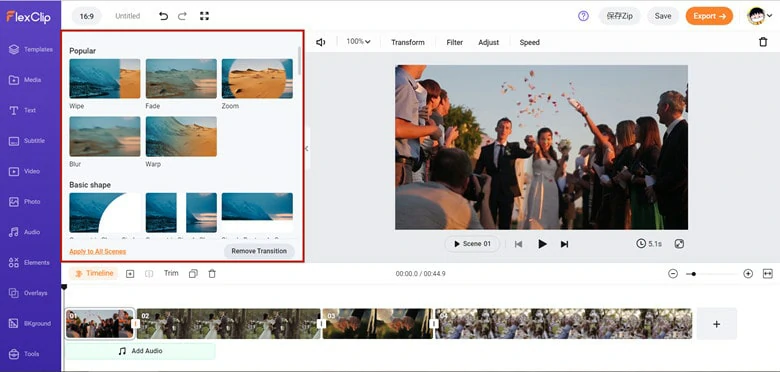Click the fullscreen grid icon in top bar

click(204, 16)
